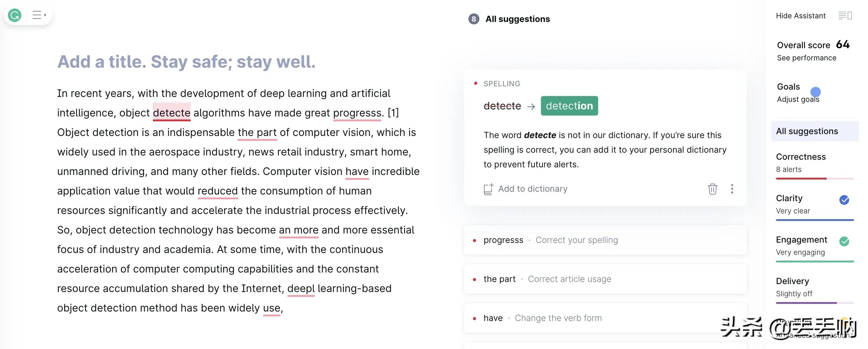This screenshot has width=868, height=349.
Task: Accept the green detection correction
Action: [x=569, y=106]
